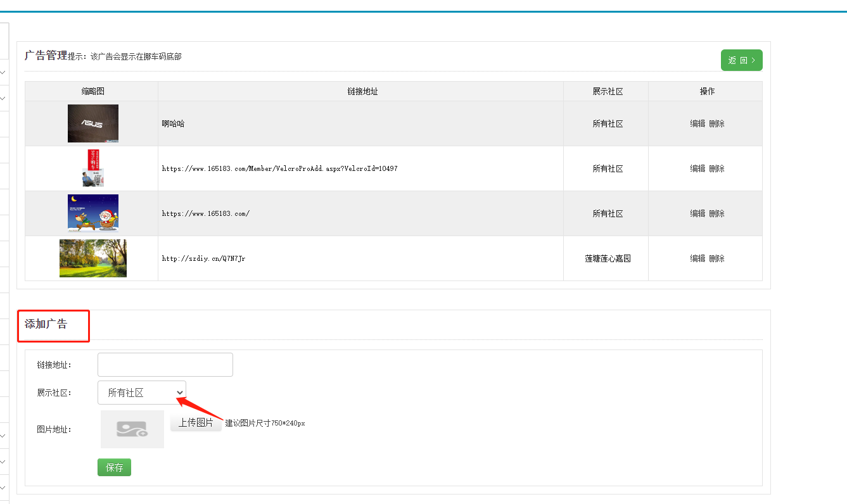The width and height of the screenshot is (847, 504).
Task: Click the gray image placeholder preview
Action: click(x=132, y=429)
